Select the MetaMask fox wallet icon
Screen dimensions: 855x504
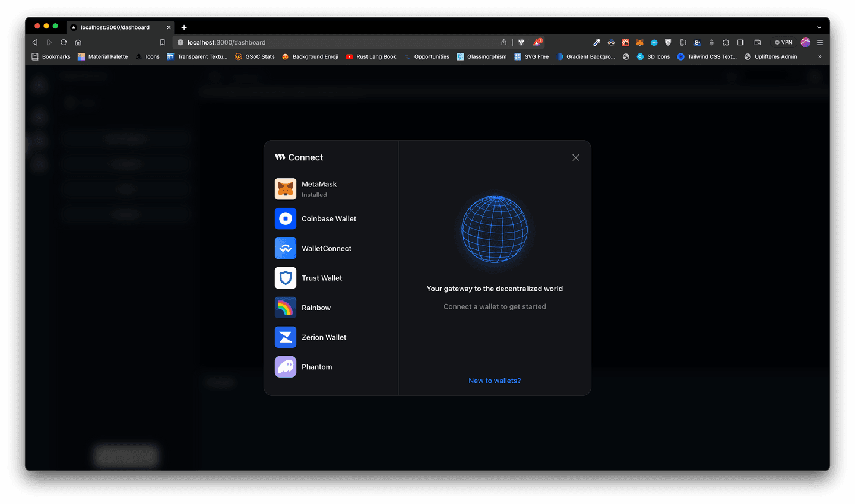[x=286, y=189]
